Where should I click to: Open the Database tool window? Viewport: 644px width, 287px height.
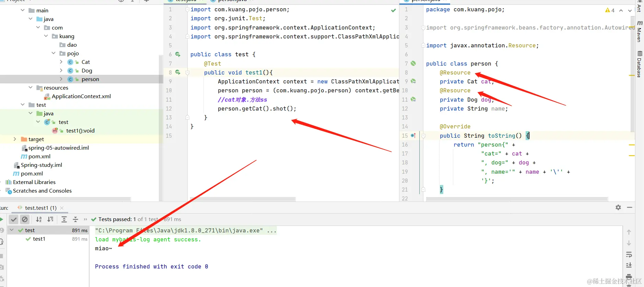(x=640, y=64)
